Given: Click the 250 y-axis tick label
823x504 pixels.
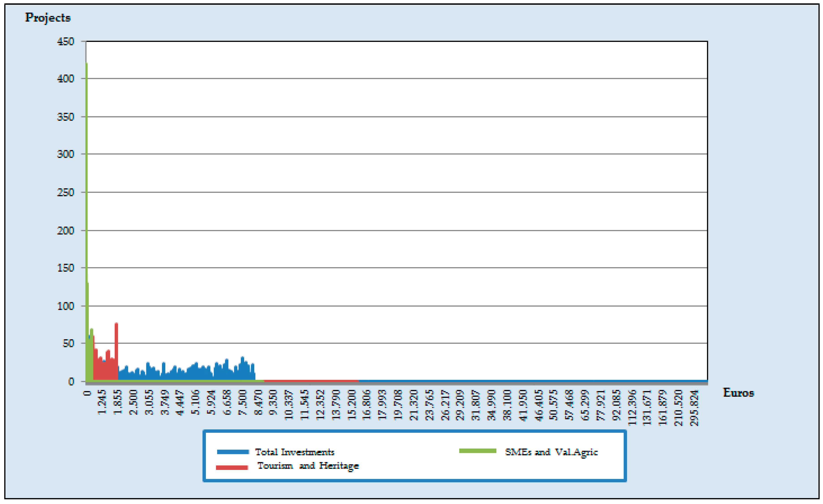Looking at the screenshot, I should (x=65, y=192).
